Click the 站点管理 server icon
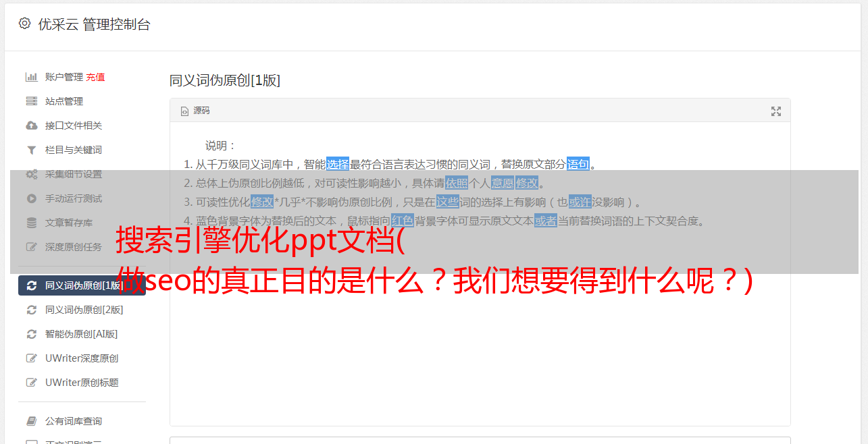Screen dimensions: 868x444 tap(31, 101)
